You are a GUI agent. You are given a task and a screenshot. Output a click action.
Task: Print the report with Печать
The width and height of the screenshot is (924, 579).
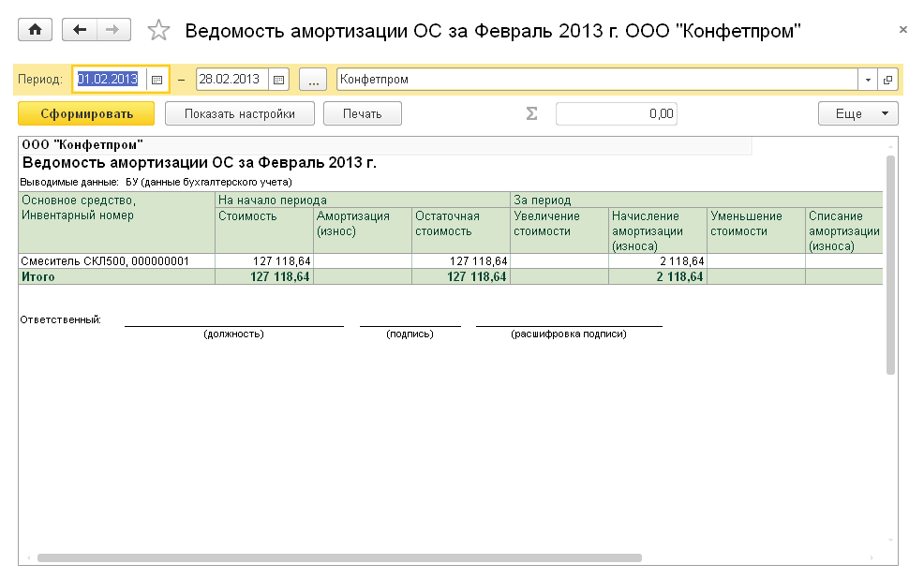(x=363, y=113)
